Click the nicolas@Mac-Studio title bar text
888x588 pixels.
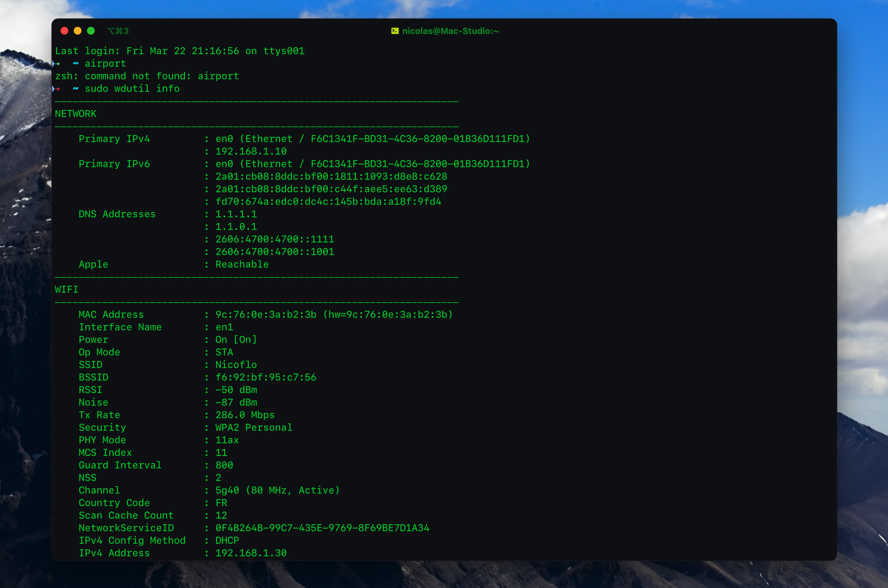(x=450, y=31)
